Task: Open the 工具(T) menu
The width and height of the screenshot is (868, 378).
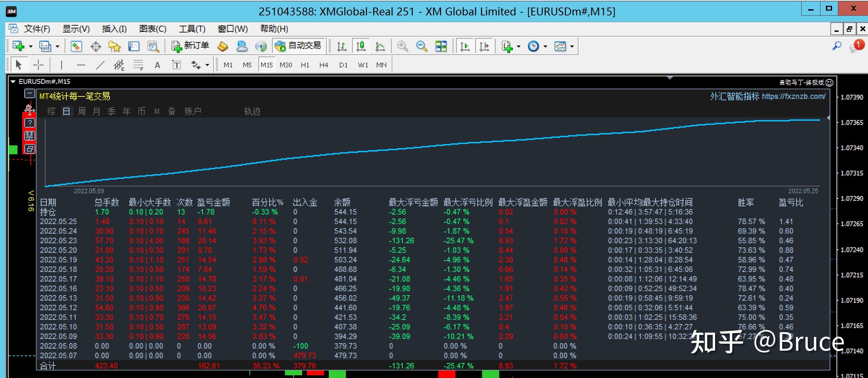Action: [x=192, y=29]
